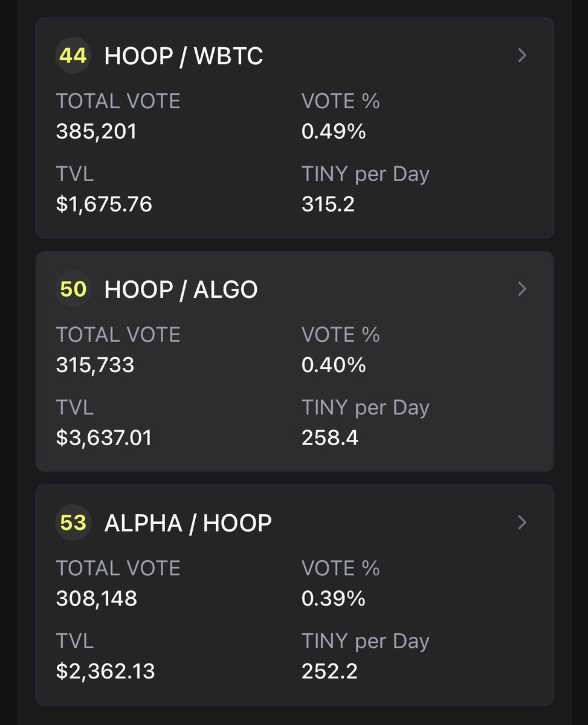Viewport: 588px width, 725px height.
Task: Select the rank 44 badge
Action: click(x=73, y=56)
